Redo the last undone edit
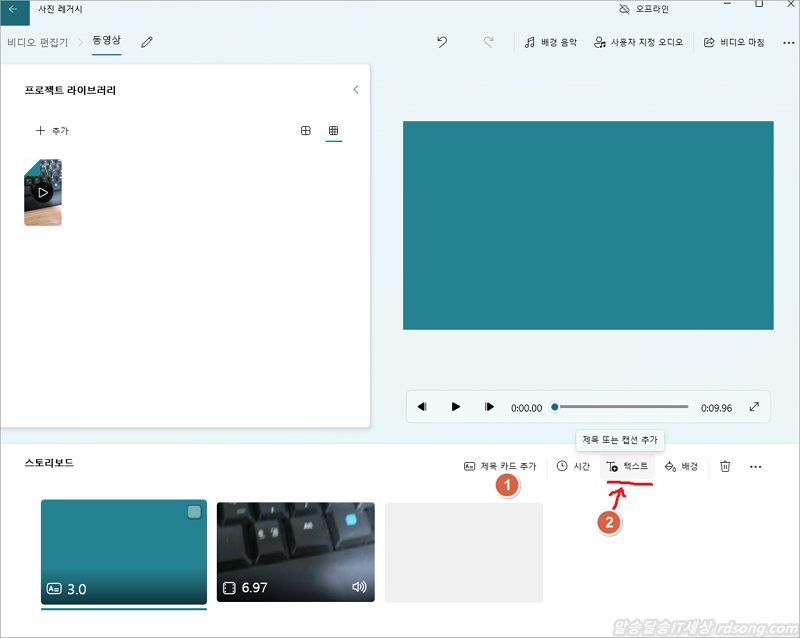 [x=488, y=42]
